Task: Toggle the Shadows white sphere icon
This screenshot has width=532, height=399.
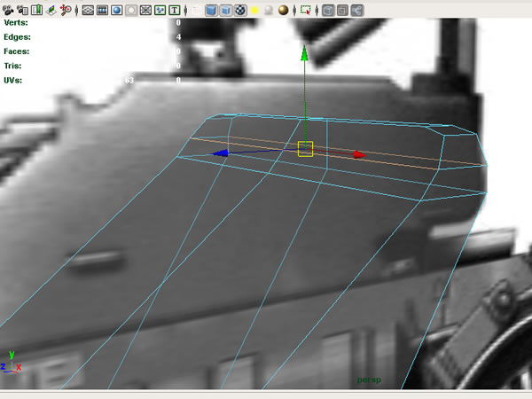Action: [269, 10]
